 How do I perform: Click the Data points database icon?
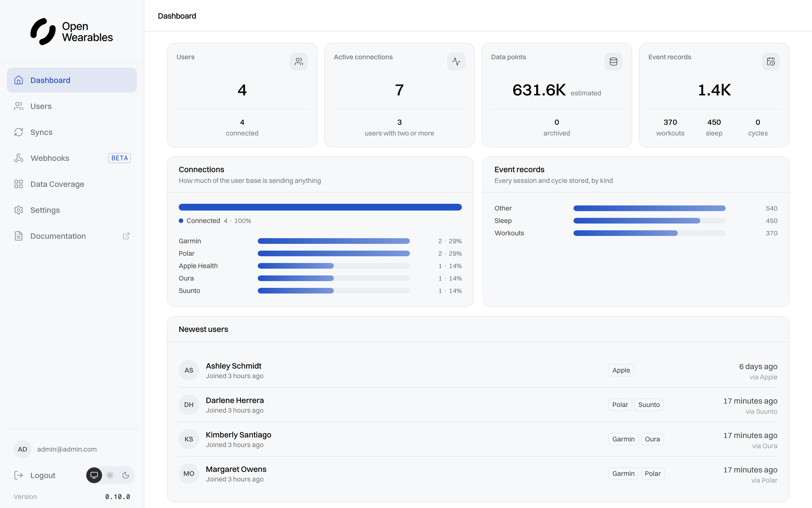[x=613, y=62]
